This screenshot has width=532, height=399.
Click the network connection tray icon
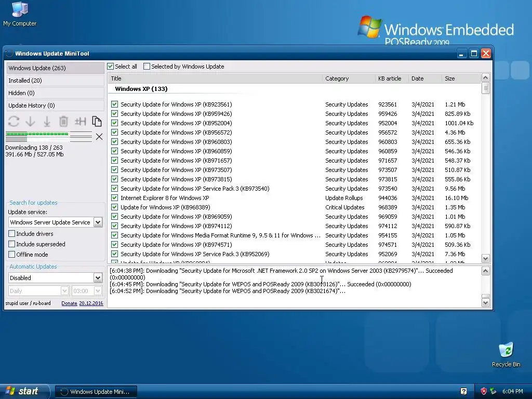(x=493, y=391)
